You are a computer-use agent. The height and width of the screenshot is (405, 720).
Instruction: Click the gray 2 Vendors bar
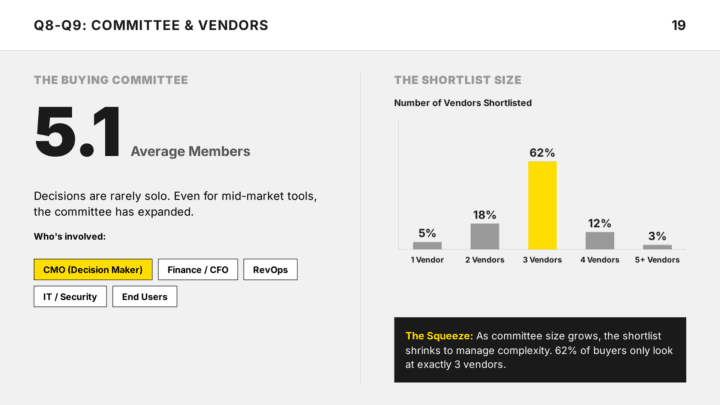[485, 236]
